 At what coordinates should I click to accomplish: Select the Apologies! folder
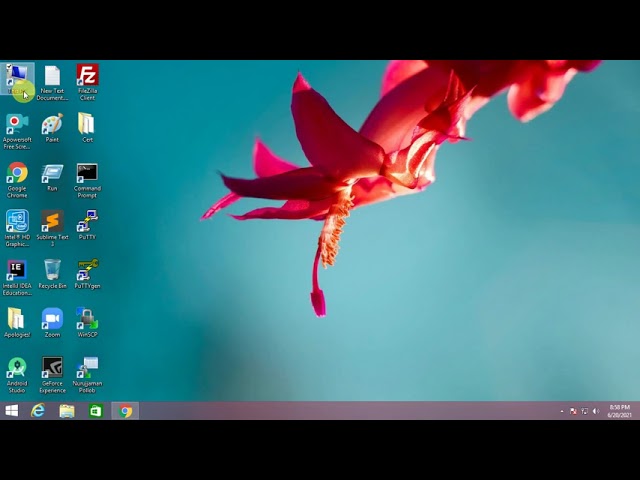(x=17, y=323)
